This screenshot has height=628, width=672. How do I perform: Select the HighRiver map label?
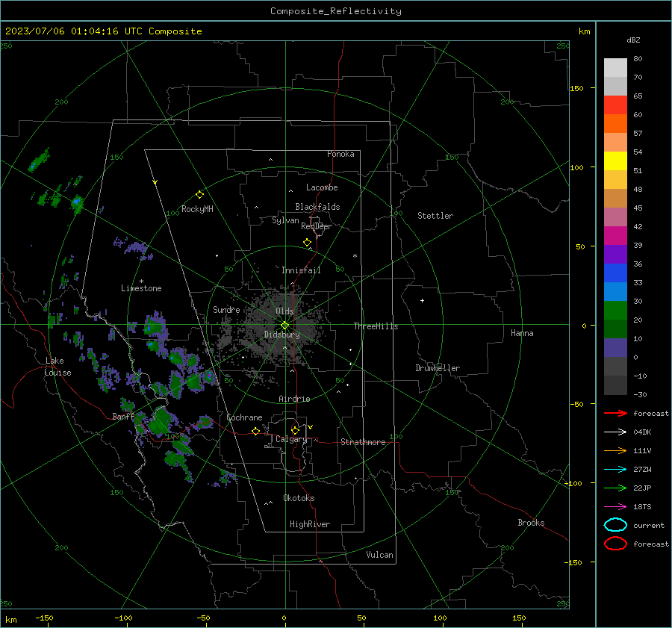310,524
